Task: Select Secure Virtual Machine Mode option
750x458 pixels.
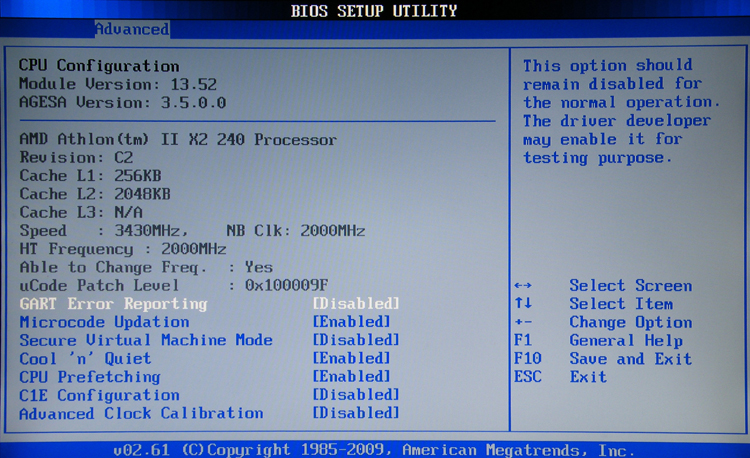Action: pos(146,340)
